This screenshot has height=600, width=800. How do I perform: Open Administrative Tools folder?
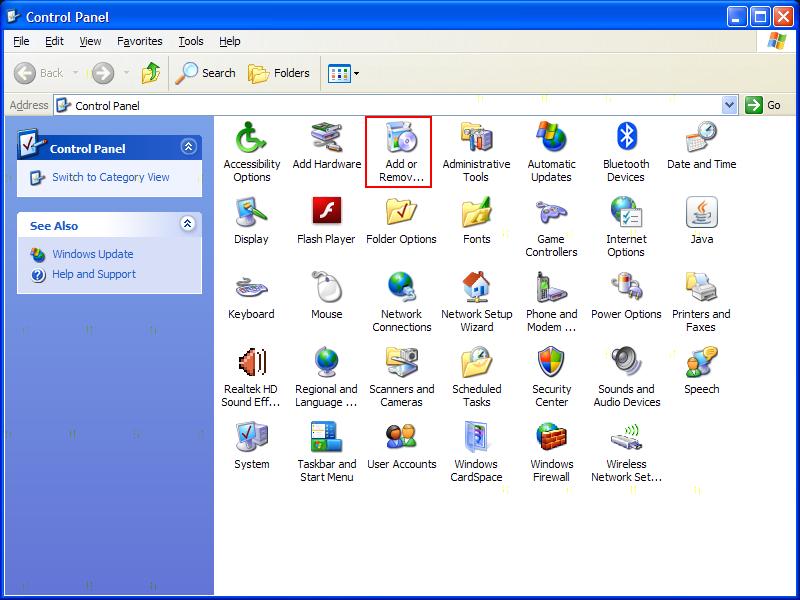476,152
